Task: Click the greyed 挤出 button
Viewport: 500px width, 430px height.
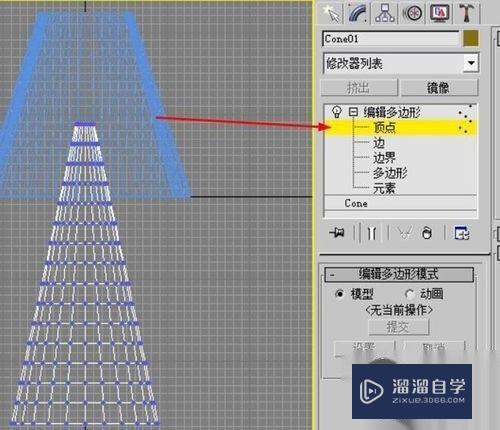Action: pyautogui.click(x=359, y=88)
